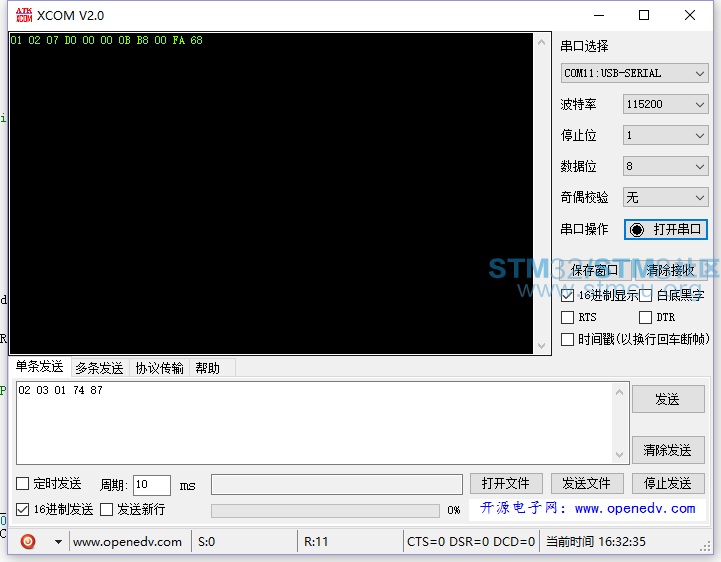Click the receive area scrollbar up arrow
This screenshot has height=562, width=721.
tap(542, 42)
